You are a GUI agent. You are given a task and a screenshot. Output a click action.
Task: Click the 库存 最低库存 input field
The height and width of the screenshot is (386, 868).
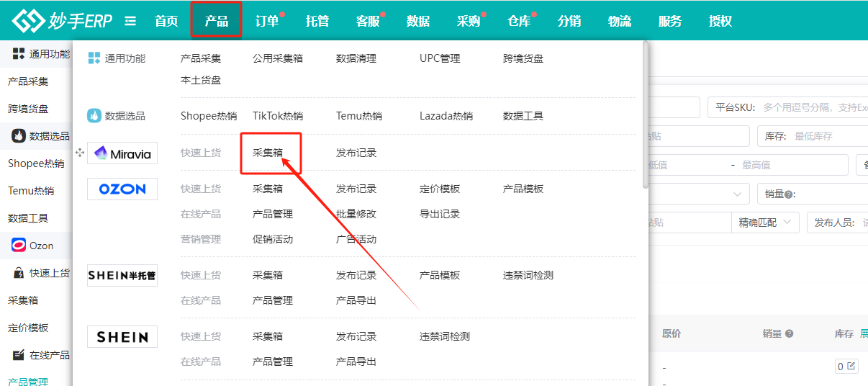[813, 136]
